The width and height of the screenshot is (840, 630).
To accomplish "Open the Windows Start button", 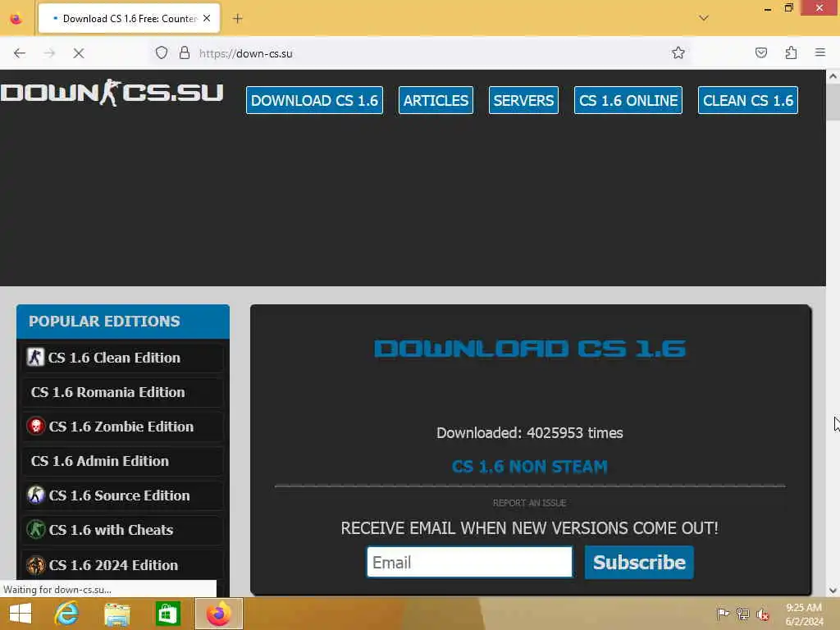I will click(x=21, y=614).
